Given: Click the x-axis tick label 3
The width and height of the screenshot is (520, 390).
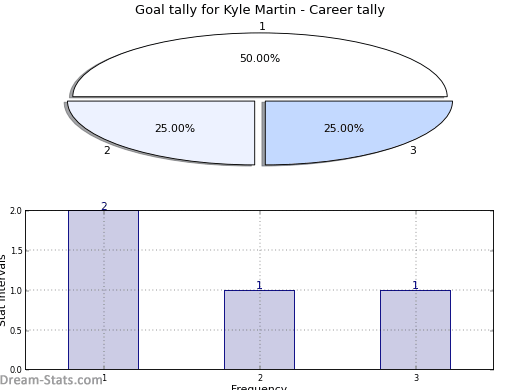Looking at the screenshot, I should pyautogui.click(x=416, y=378).
